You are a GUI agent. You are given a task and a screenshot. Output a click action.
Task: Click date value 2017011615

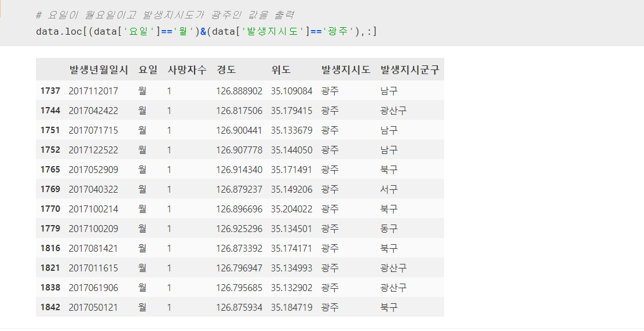click(x=93, y=269)
